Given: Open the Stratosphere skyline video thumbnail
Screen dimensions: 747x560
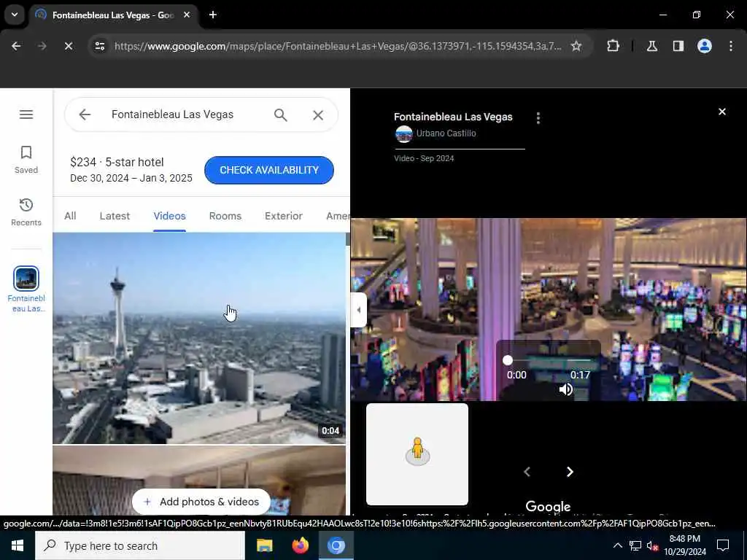Looking at the screenshot, I should coord(199,338).
